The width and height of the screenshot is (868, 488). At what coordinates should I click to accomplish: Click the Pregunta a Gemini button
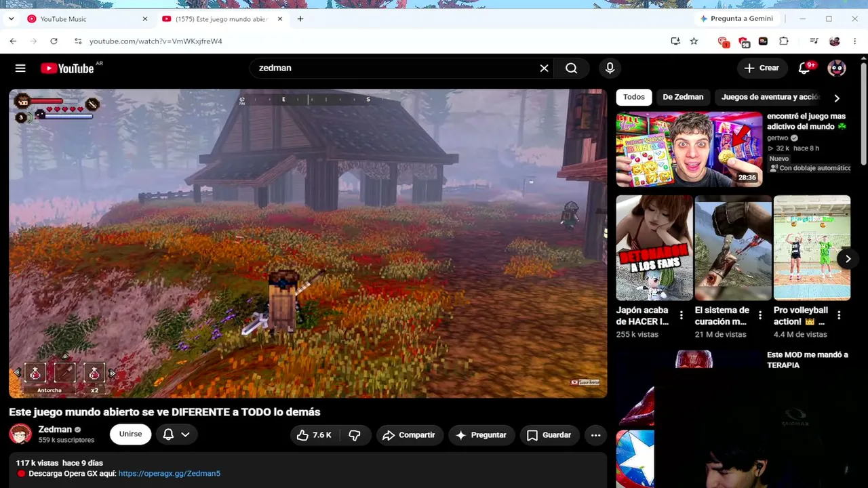pyautogui.click(x=736, y=18)
